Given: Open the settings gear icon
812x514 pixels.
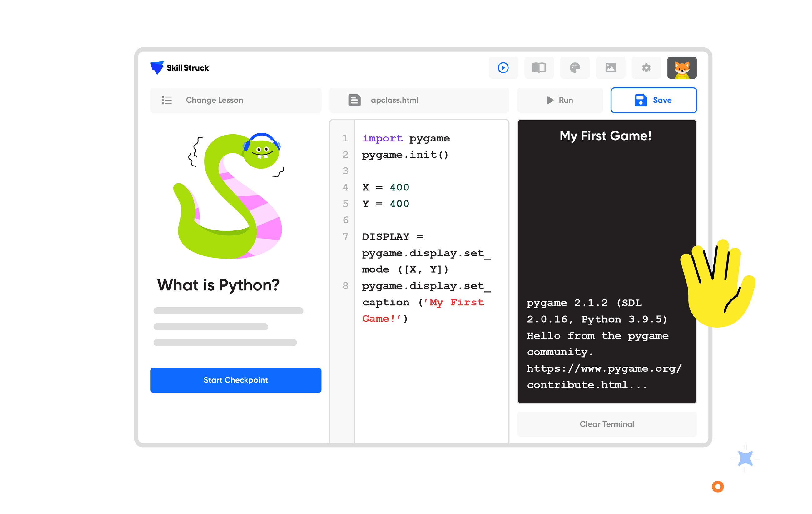Looking at the screenshot, I should point(646,68).
